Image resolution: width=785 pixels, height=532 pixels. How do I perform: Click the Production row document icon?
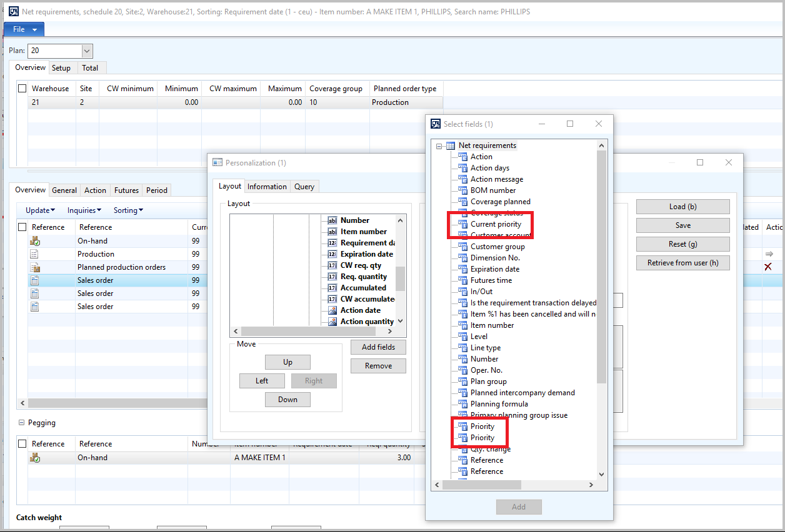(x=35, y=254)
